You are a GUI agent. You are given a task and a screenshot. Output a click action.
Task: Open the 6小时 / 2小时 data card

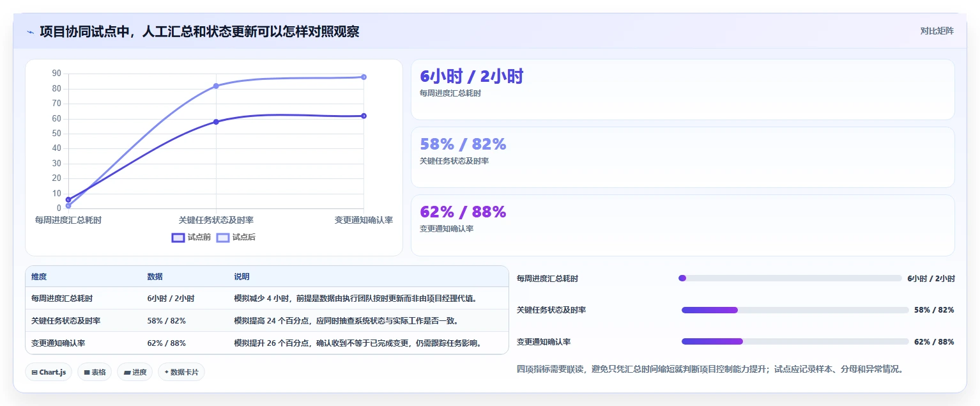682,90
